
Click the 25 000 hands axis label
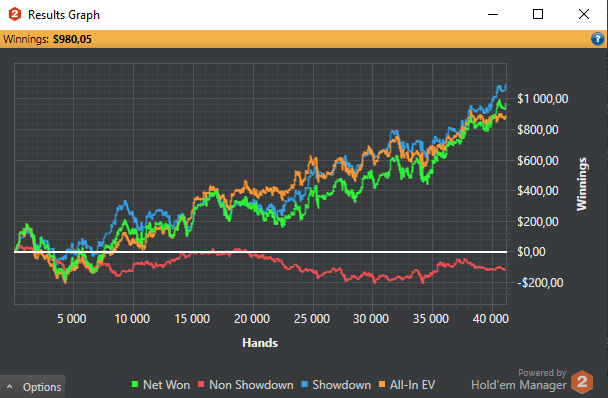[312, 319]
